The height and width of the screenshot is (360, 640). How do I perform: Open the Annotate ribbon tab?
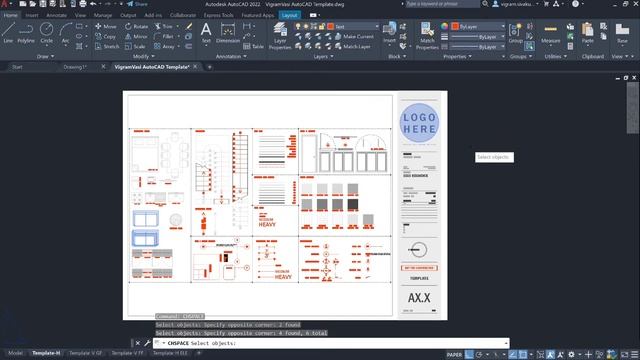point(56,15)
